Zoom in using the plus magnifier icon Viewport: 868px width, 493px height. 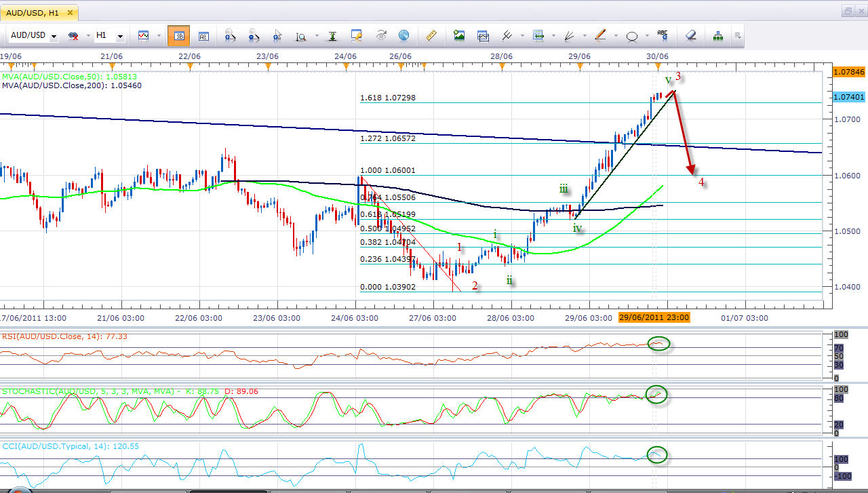coord(229,35)
